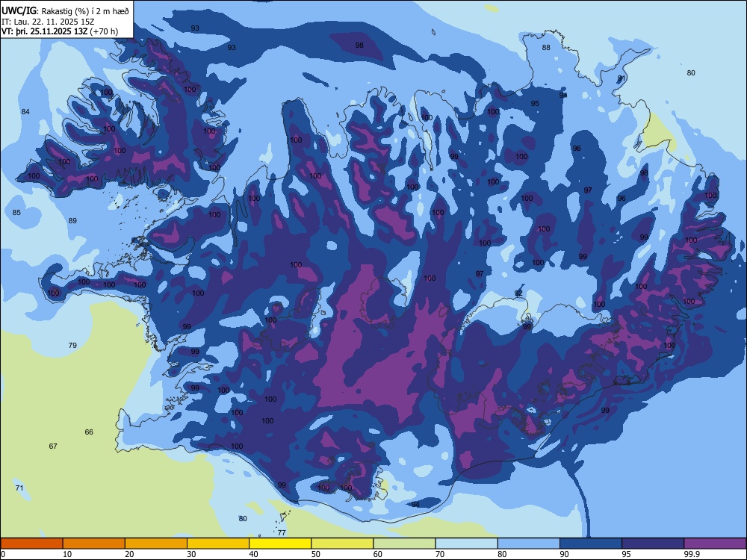Click the humidity value 79 on the map
The height and width of the screenshot is (560, 747).
pos(72,345)
